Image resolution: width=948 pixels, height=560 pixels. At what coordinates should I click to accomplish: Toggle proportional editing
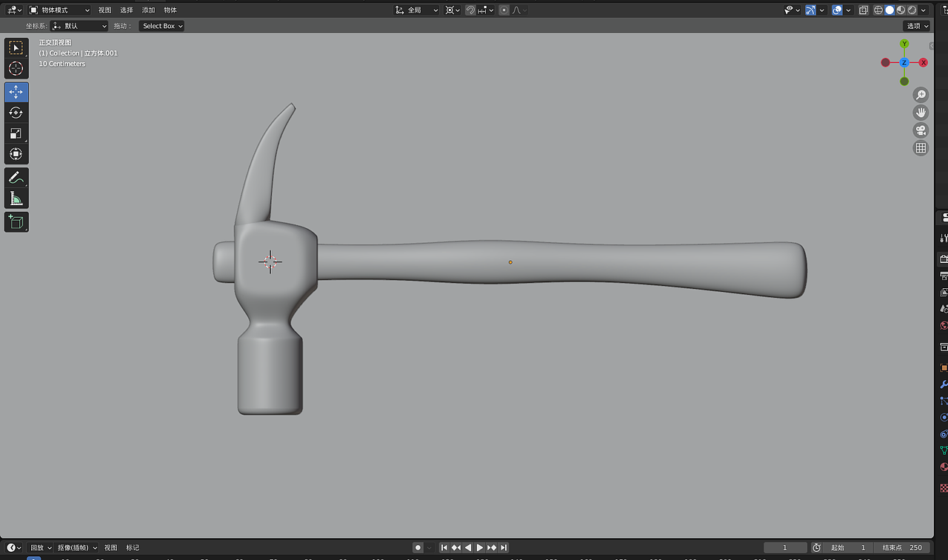[504, 10]
